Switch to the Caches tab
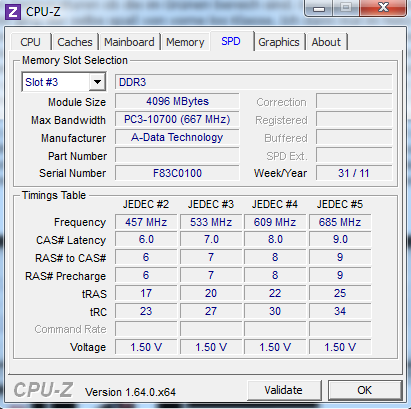Viewport: 411px width, 409px height. (x=75, y=42)
